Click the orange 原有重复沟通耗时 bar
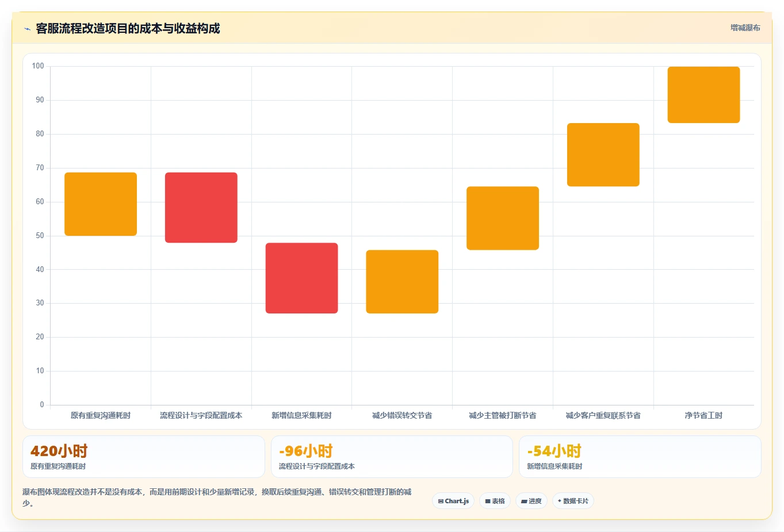This screenshot has width=784, height=532. click(101, 204)
